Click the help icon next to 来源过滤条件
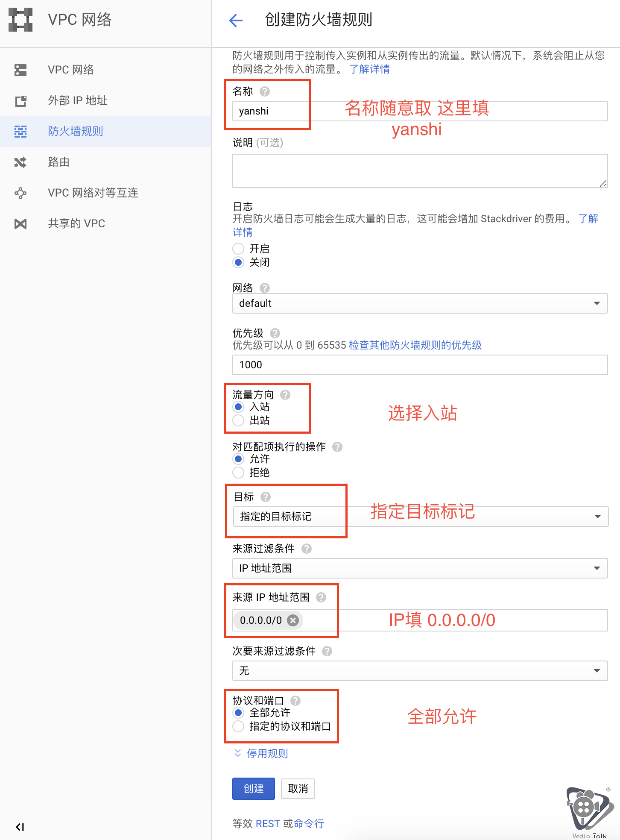 (307, 548)
